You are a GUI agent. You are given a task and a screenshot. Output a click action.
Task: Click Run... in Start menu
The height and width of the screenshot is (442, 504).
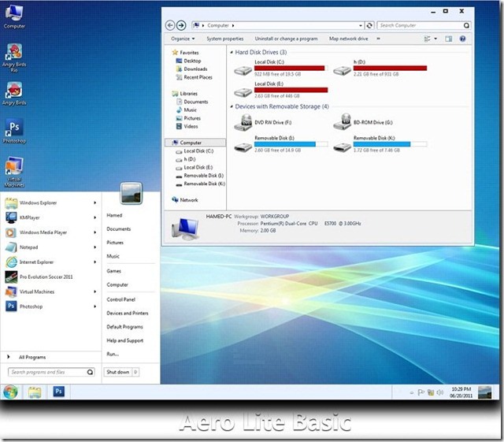point(113,354)
